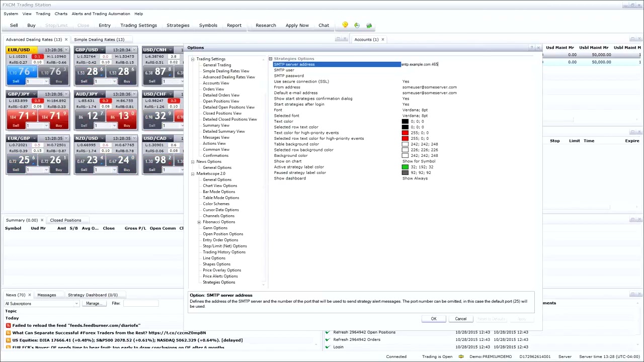Click the Trading Settings toolbar button
The image size is (644, 362).
pyautogui.click(x=138, y=25)
